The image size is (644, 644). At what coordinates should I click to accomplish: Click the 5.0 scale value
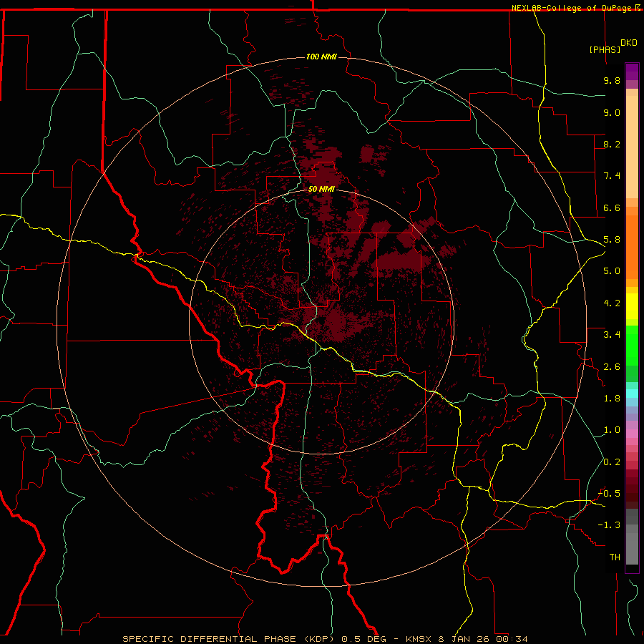click(612, 271)
